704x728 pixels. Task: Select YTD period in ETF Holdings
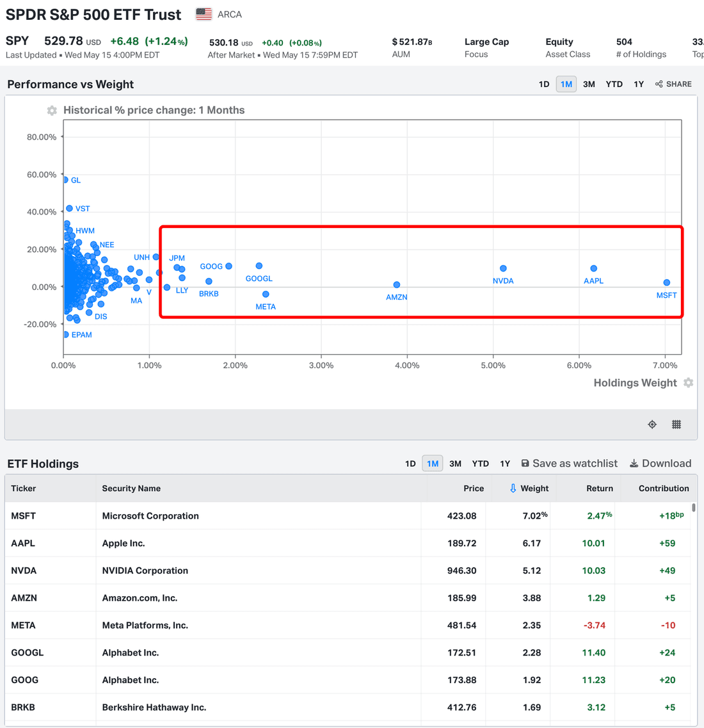point(480,464)
